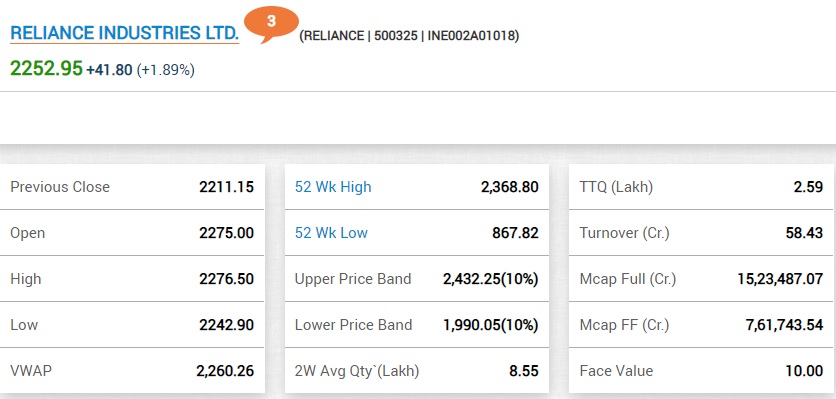Select the Mcap FF (Cr.) value
Viewport: 836px width, 399px height.
point(784,325)
